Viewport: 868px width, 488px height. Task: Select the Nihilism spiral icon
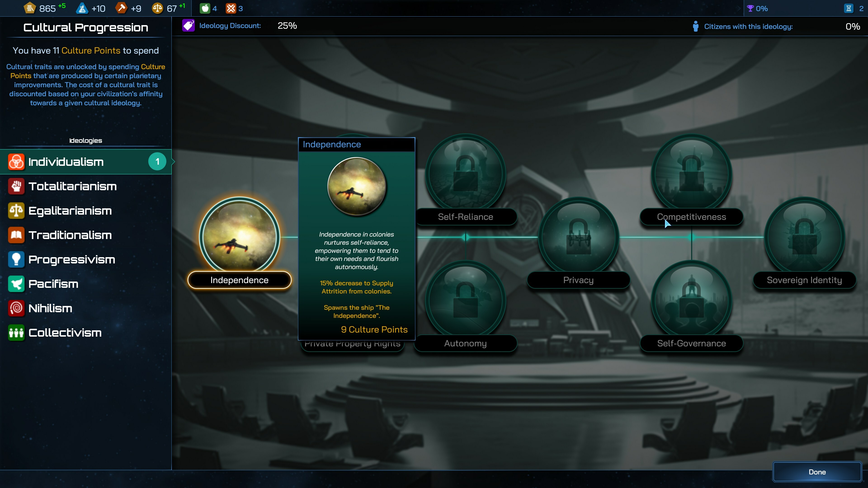point(16,308)
